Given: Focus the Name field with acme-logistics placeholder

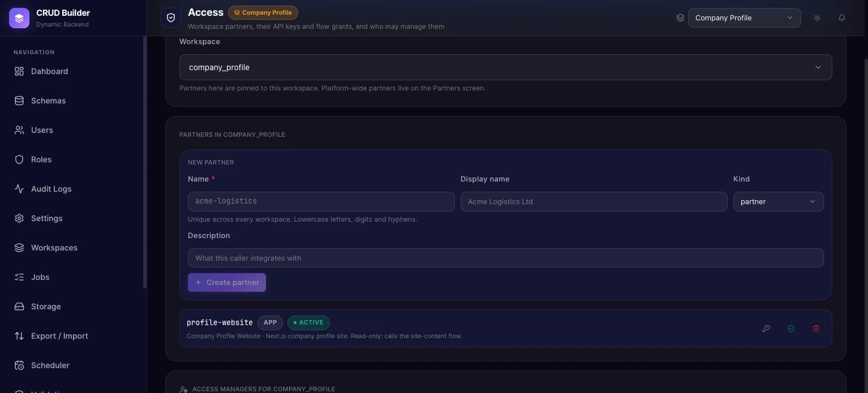Looking at the screenshot, I should click(321, 201).
